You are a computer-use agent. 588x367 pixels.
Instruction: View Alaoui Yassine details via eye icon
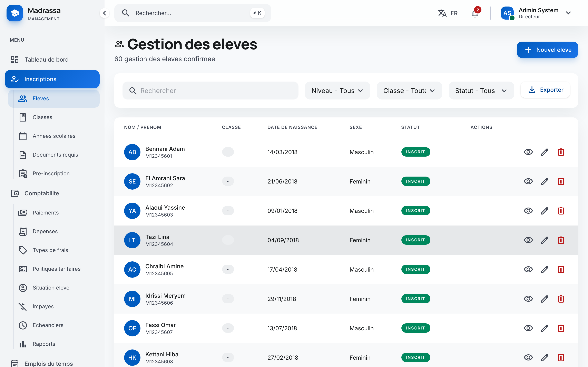[528, 211]
